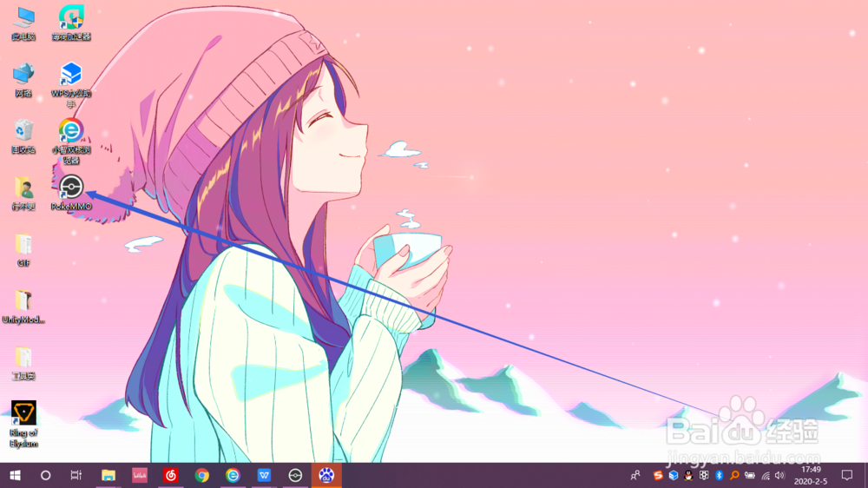Open battery status in tray
Viewport: 868px width, 488px height.
coord(750,475)
